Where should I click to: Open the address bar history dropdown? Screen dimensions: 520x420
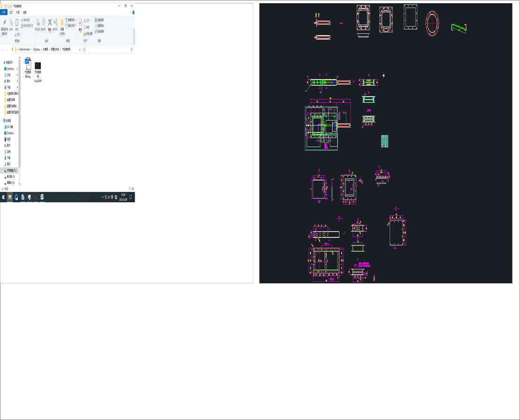[x=80, y=49]
